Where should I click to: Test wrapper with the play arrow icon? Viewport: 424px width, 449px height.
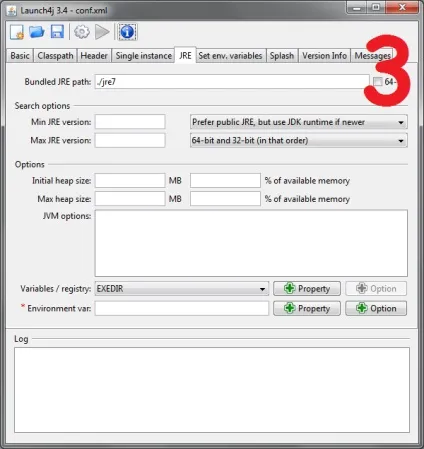point(102,32)
